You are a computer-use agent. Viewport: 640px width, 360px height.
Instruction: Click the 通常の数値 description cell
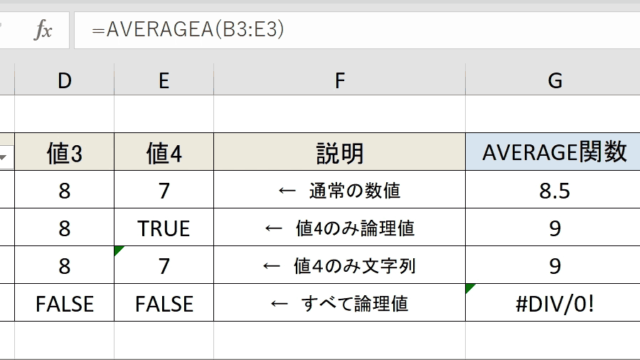point(340,190)
